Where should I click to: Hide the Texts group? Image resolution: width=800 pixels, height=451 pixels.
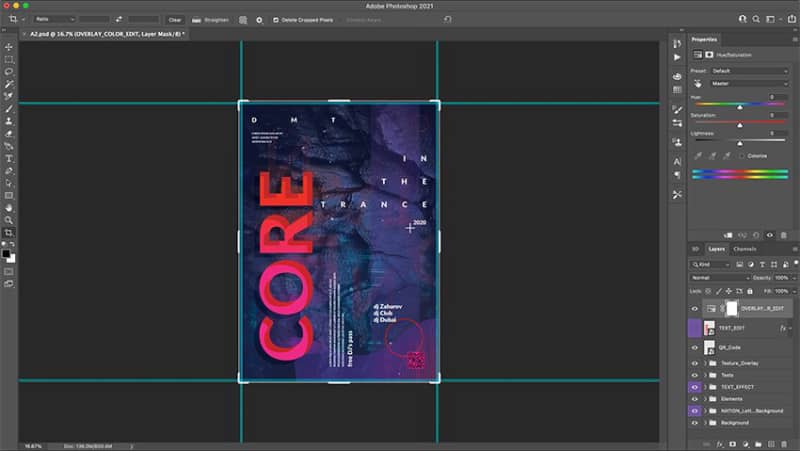694,375
